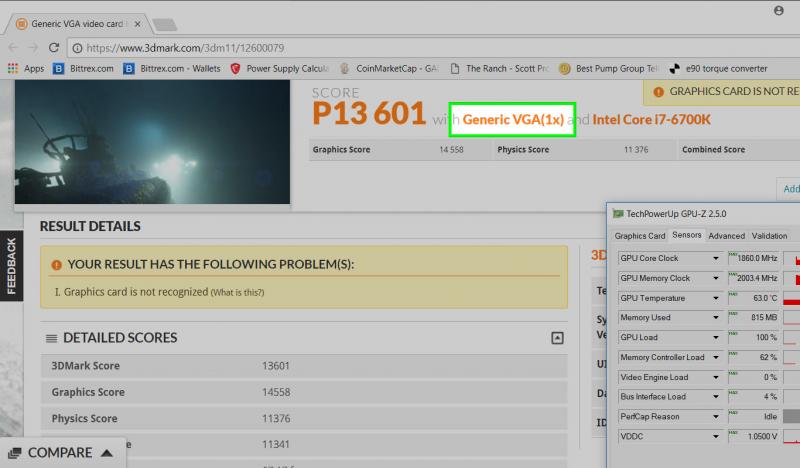Open the FEEDBACK side tab
Viewport: 800px width, 468px height.
point(11,266)
